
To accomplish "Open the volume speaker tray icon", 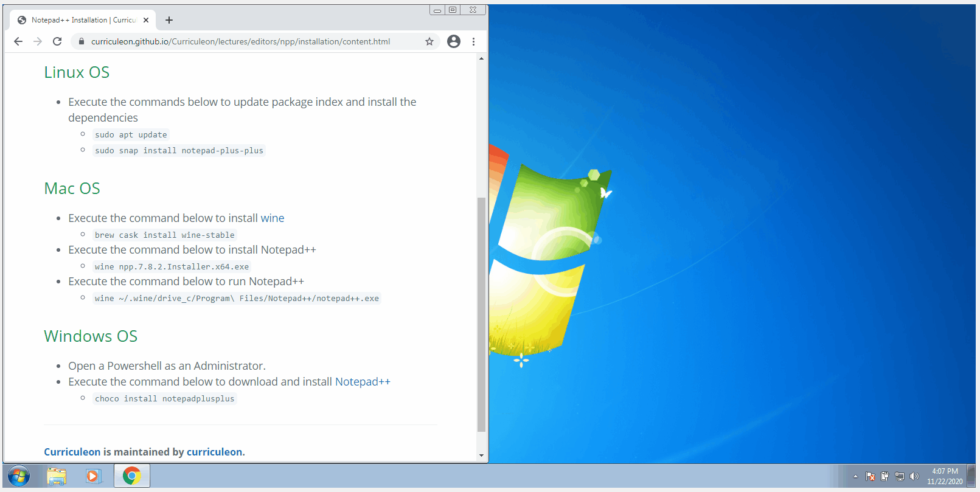I will (x=914, y=476).
